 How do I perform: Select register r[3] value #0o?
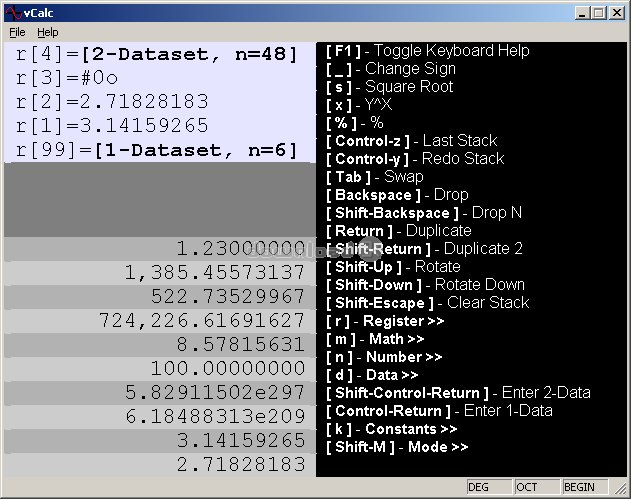tap(67, 78)
